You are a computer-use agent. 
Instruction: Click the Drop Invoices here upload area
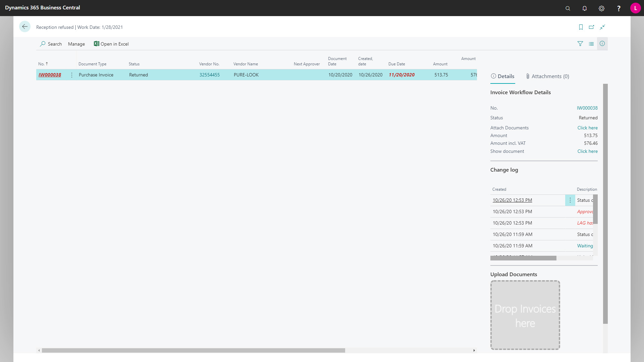click(525, 315)
